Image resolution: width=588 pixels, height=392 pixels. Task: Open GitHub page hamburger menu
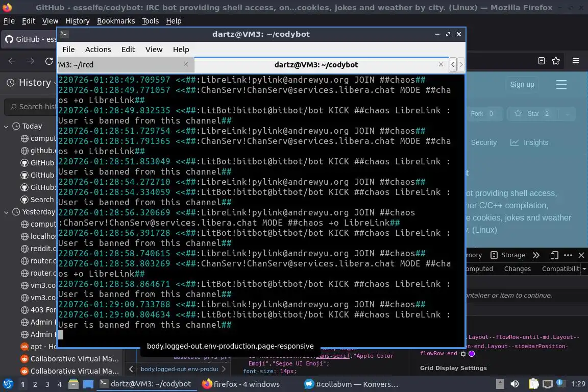(x=561, y=84)
